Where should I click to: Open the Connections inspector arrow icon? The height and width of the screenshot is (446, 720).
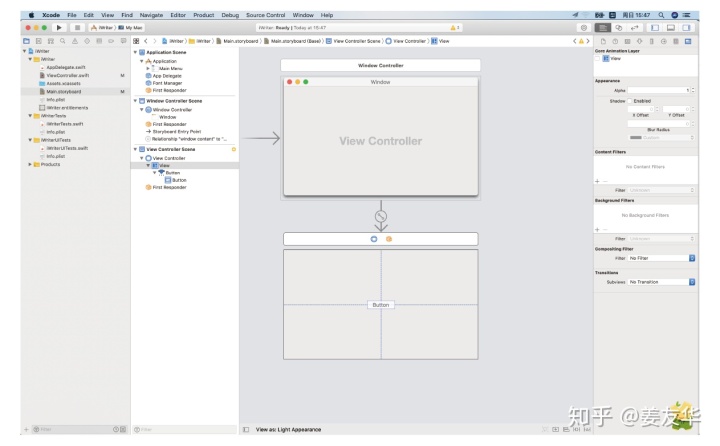click(x=664, y=41)
